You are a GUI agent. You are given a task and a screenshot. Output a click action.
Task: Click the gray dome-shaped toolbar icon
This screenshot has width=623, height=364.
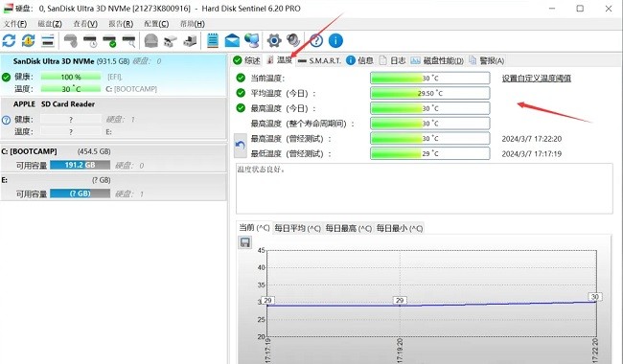click(x=151, y=40)
